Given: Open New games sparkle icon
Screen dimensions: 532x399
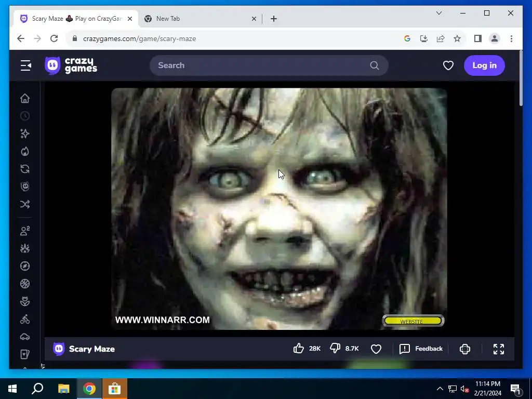Looking at the screenshot, I should 25,134.
